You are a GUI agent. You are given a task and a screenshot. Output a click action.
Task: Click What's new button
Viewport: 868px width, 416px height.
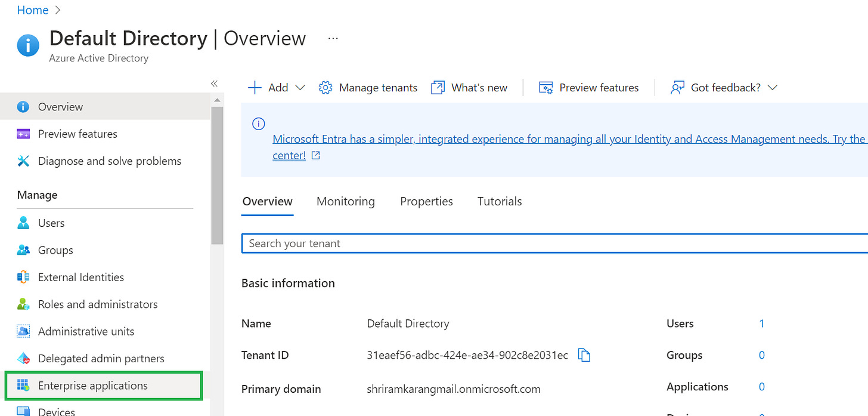(x=469, y=88)
